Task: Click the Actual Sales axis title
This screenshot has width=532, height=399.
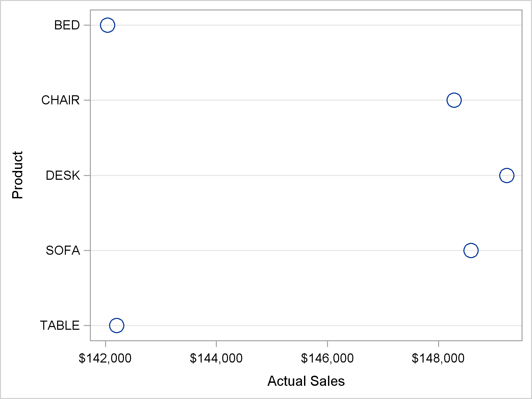Action: click(x=306, y=381)
